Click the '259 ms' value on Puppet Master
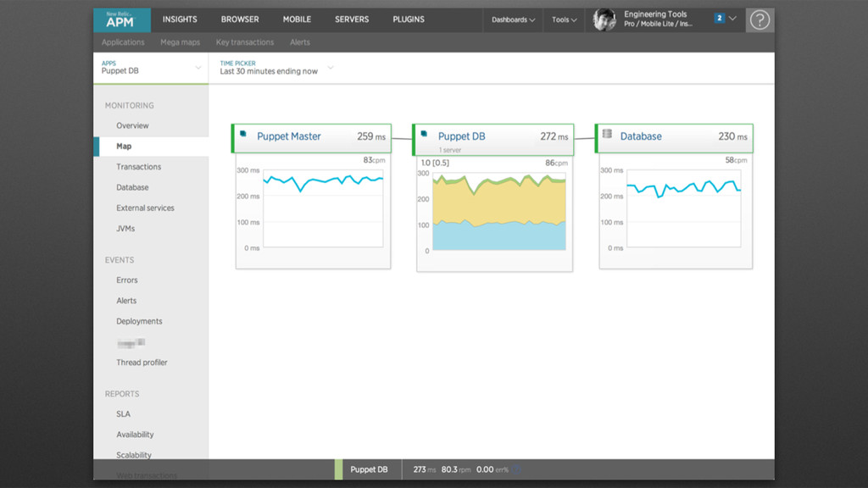Viewport: 868px width, 488px height. click(x=371, y=136)
